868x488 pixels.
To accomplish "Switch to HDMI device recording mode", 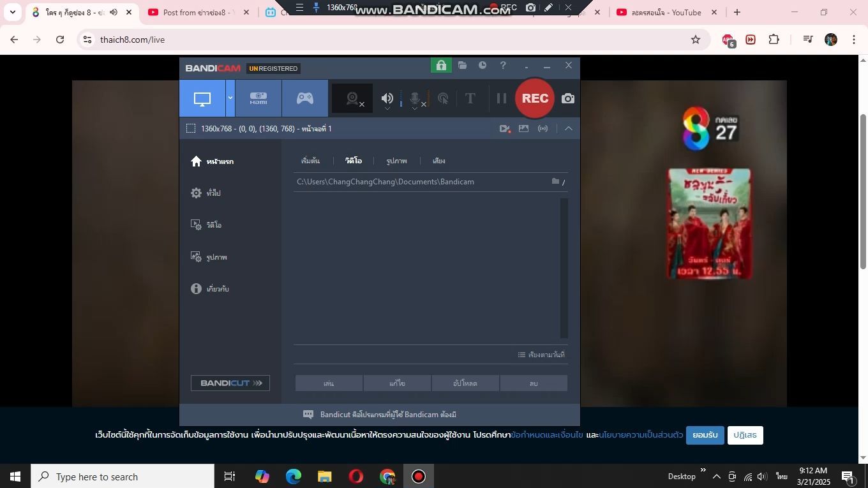I will point(258,99).
